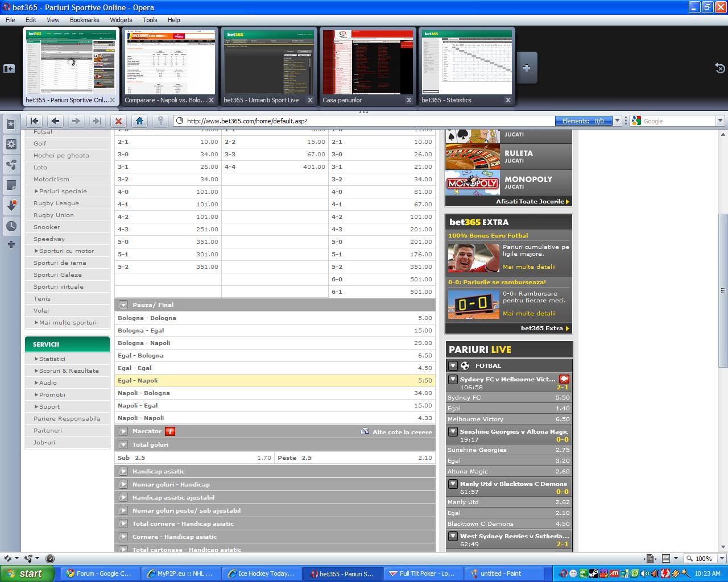Click the Marcator red info icon

pos(170,431)
